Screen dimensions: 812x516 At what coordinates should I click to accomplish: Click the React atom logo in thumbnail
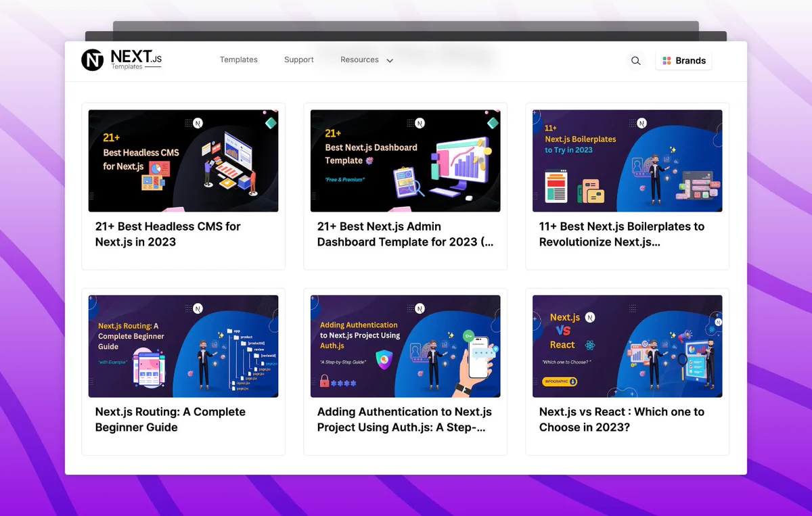pyautogui.click(x=590, y=345)
